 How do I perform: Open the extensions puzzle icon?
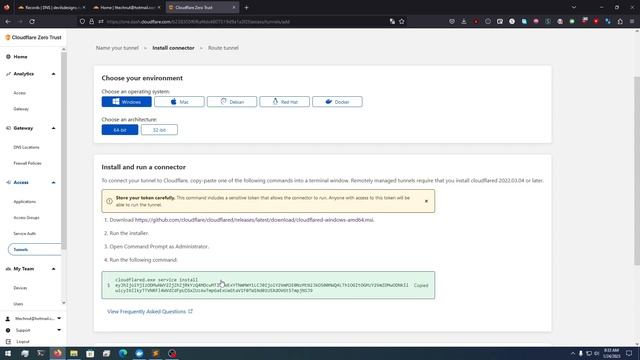click(x=620, y=22)
